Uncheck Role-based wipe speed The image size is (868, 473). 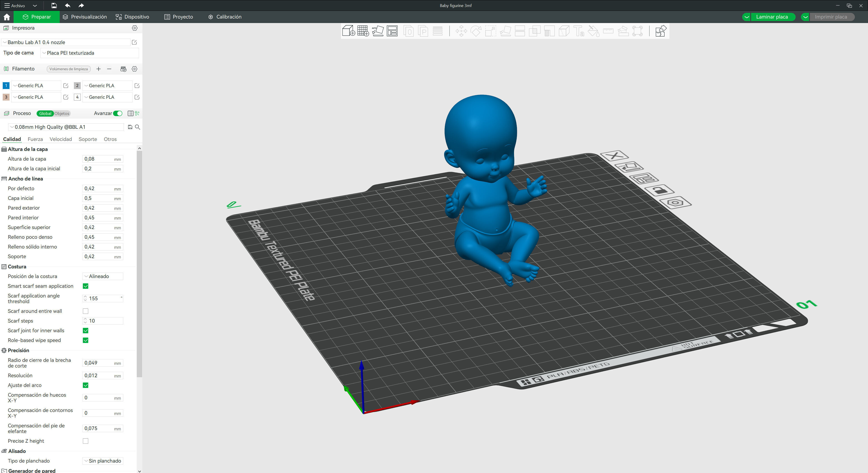coord(86,340)
